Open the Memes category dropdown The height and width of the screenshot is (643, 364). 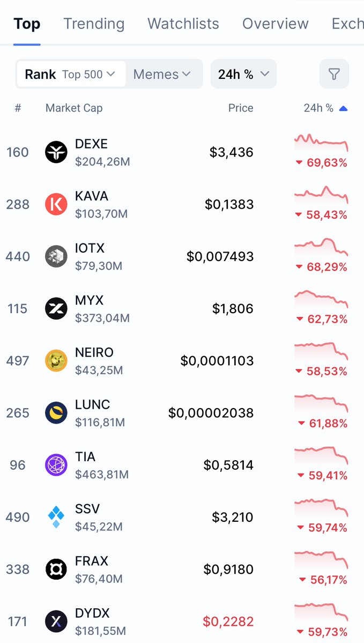(162, 74)
